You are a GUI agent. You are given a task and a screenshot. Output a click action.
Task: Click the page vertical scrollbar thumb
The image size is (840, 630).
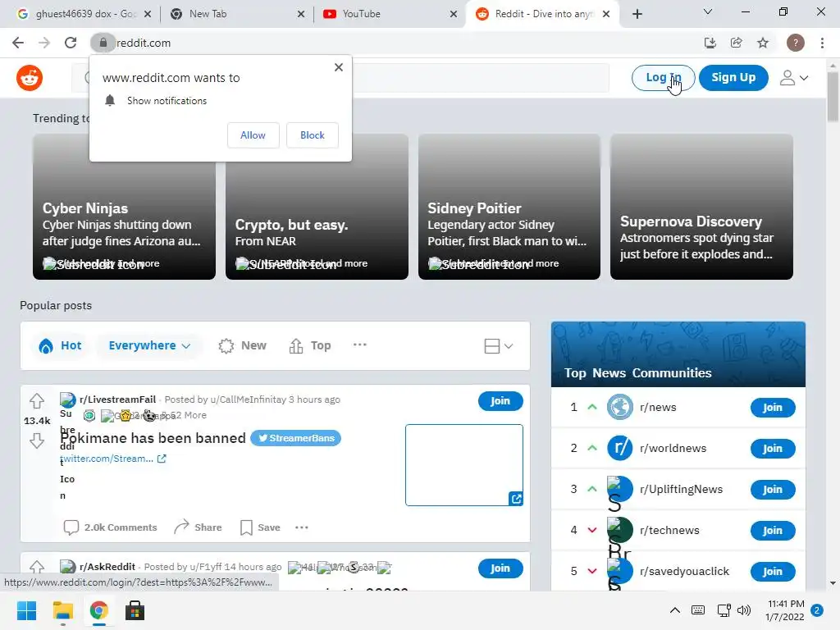coord(833,97)
